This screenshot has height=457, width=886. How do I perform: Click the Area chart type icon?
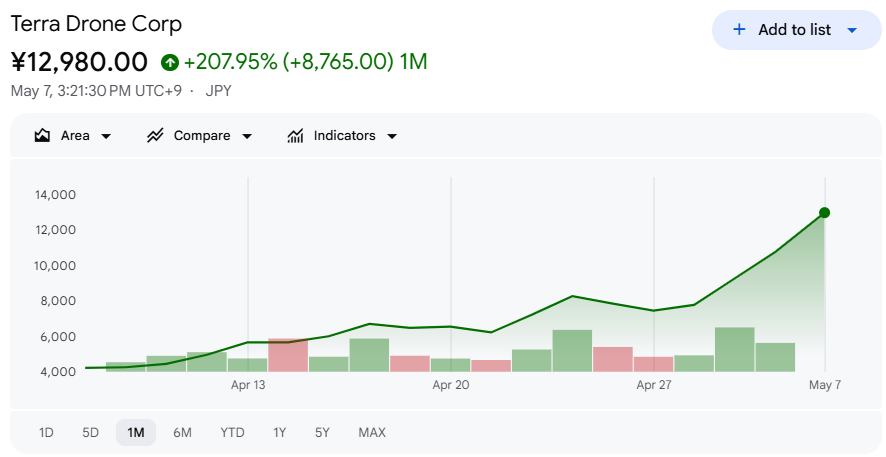point(42,136)
